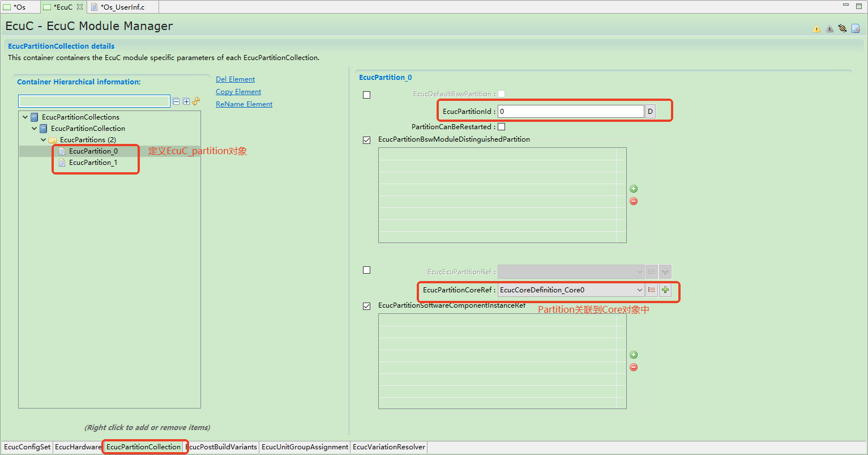The image size is (868, 455).
Task: Click the expand-all tree icon
Action: pyautogui.click(x=186, y=101)
